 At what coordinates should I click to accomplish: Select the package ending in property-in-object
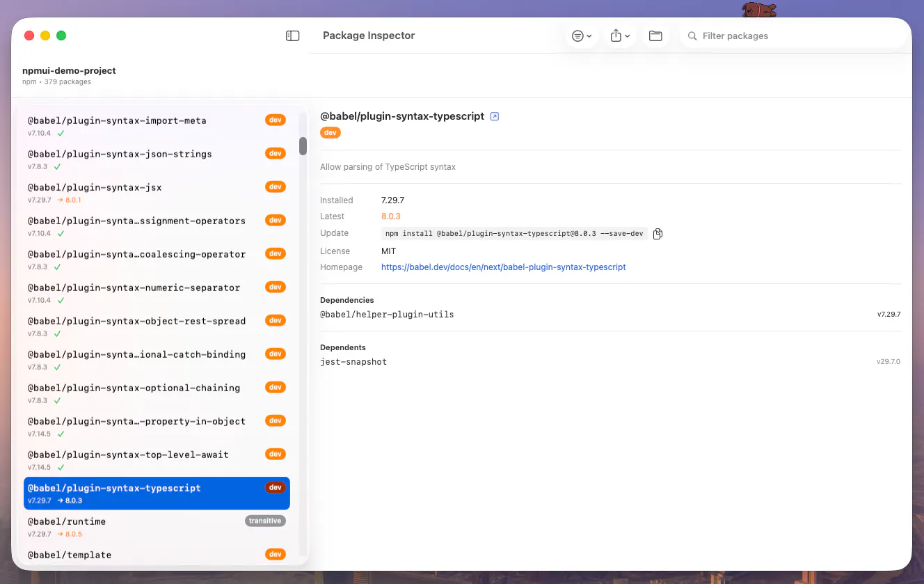pos(157,427)
